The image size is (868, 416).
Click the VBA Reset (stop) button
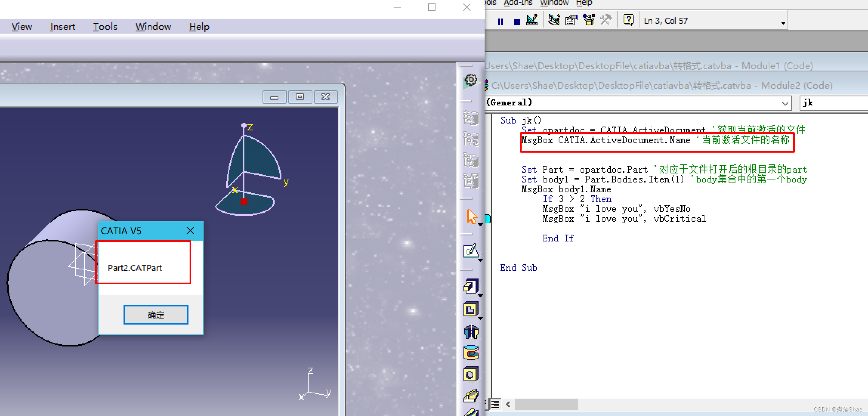click(x=517, y=22)
